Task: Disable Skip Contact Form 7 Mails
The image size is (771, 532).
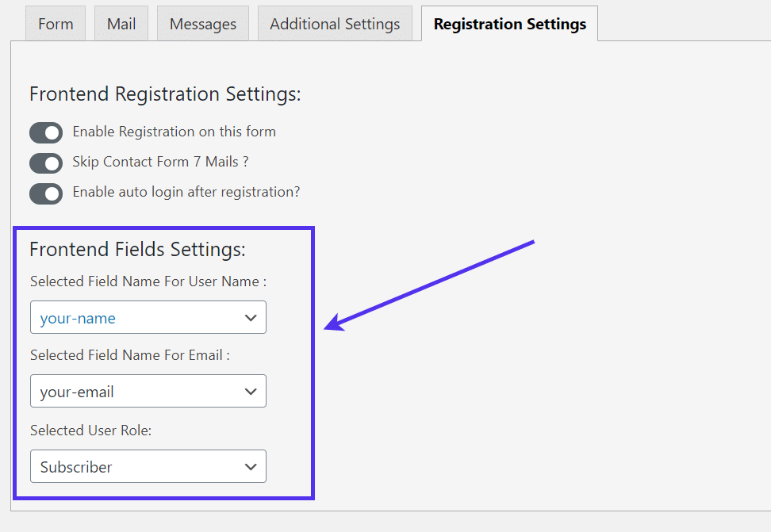Action: (x=45, y=163)
